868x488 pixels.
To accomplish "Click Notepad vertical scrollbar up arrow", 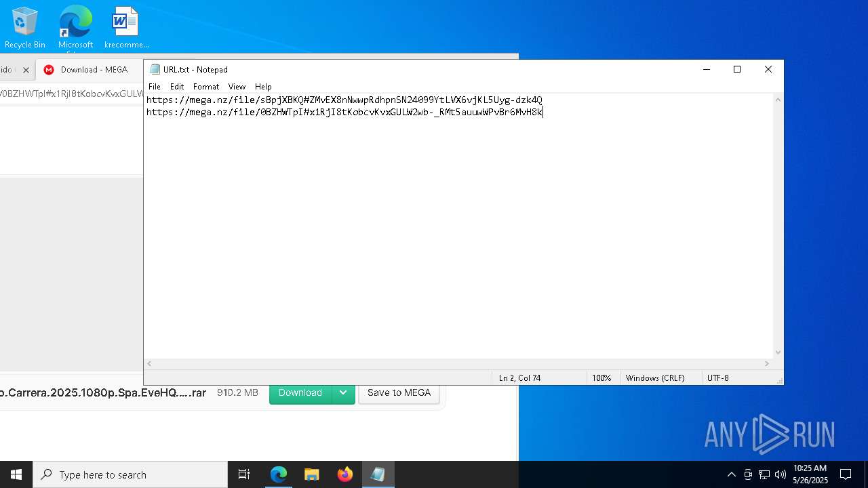I will [778, 100].
